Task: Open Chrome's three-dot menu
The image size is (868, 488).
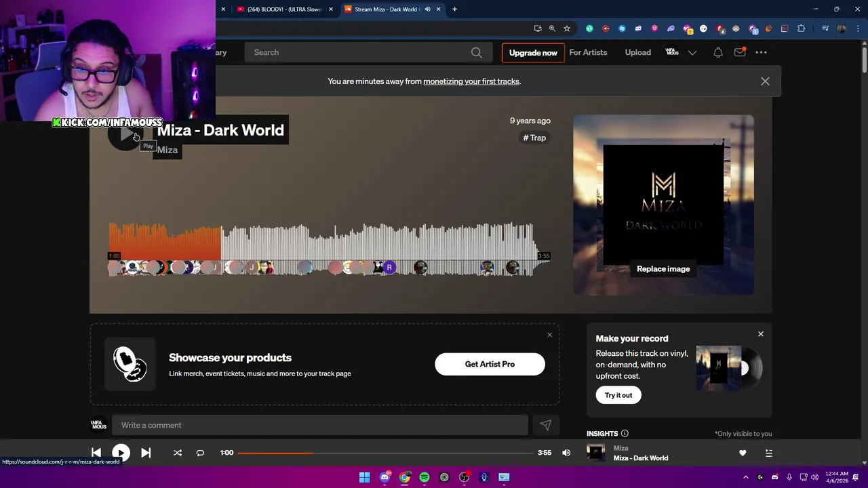Action: click(856, 28)
